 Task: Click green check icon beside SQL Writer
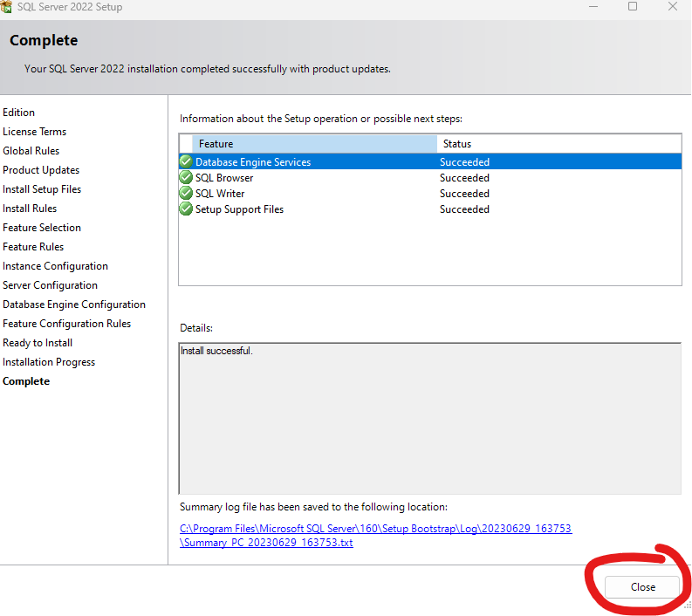(186, 194)
